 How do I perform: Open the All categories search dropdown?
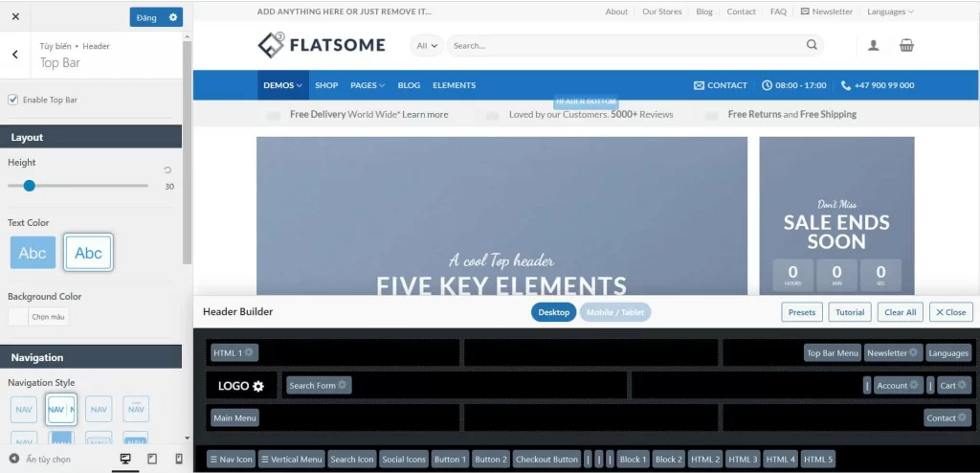[427, 45]
